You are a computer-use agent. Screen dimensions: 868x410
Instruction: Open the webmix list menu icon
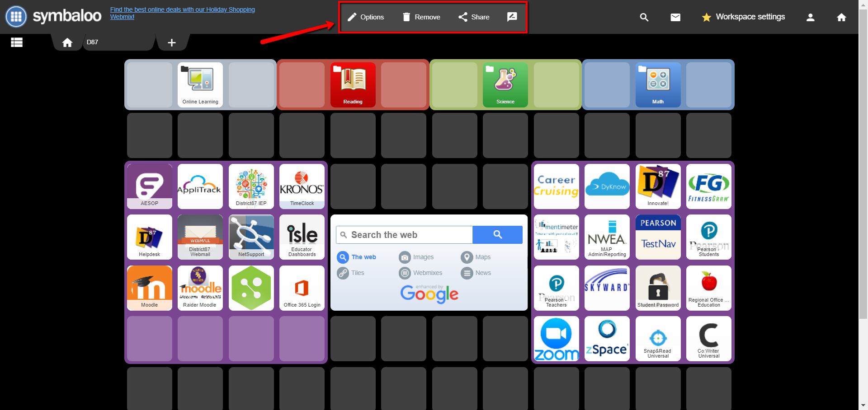(x=17, y=42)
